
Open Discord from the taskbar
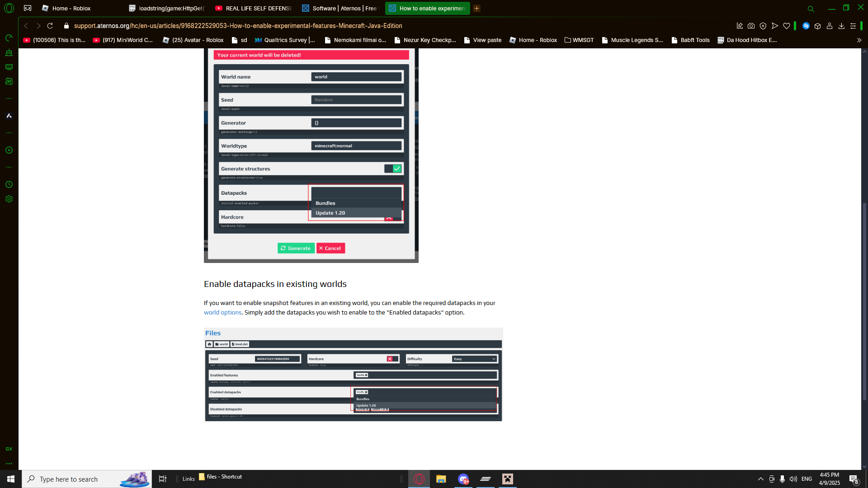pyautogui.click(x=463, y=479)
